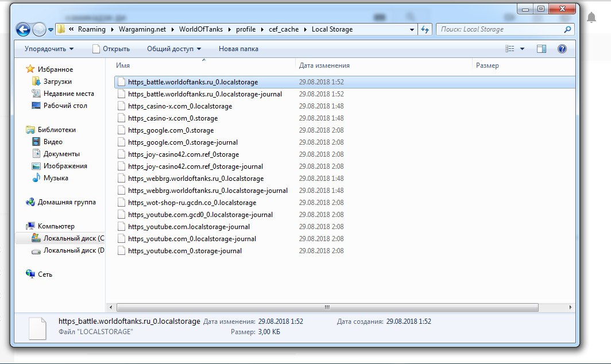The image size is (611, 364).
Task: Click the network icon beside Сеть
Action: [30, 274]
